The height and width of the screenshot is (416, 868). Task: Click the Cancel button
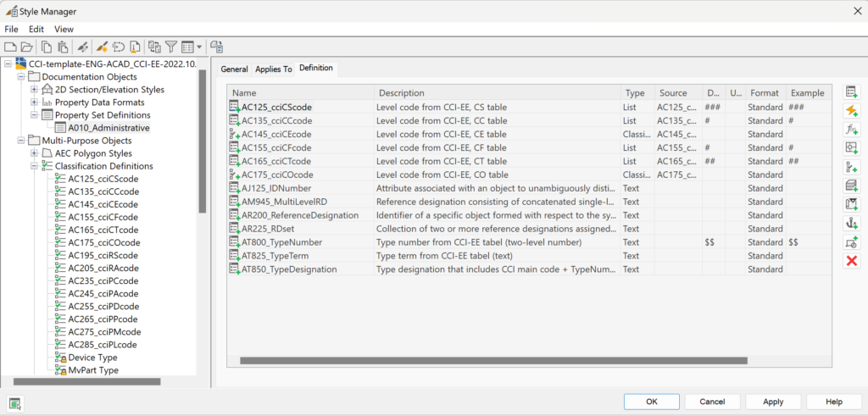[x=712, y=402]
